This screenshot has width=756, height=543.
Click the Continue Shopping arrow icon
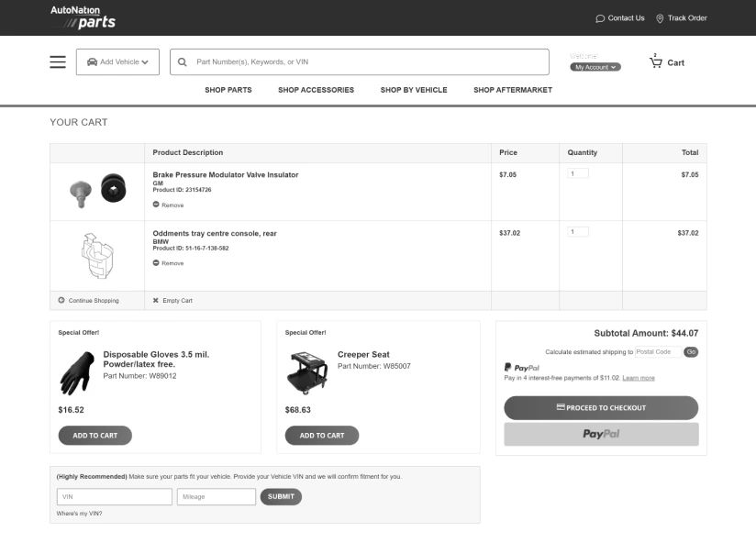[61, 300]
